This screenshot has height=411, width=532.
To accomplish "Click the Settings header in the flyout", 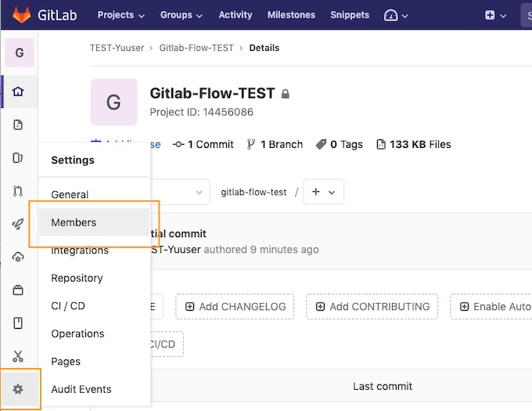I will (73, 160).
